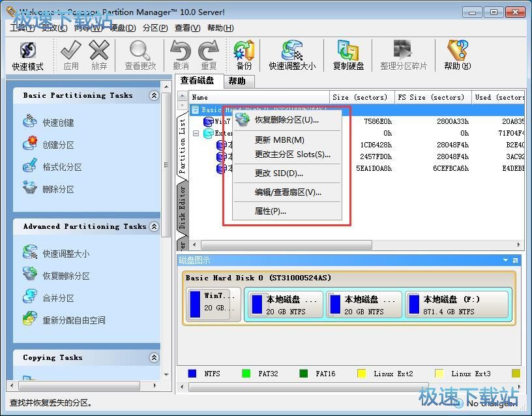The height and width of the screenshot is (416, 532).
Task: Collapse Advanced Partitioning Tasks panel
Action: point(154,226)
